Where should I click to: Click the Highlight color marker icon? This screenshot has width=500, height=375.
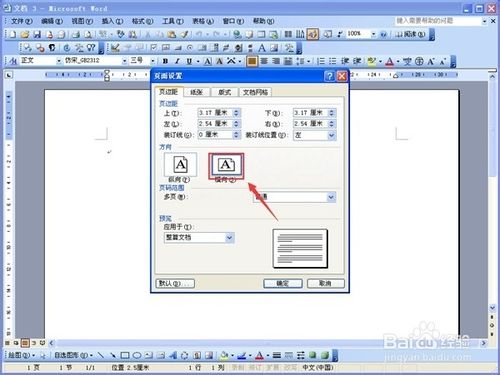point(371,61)
